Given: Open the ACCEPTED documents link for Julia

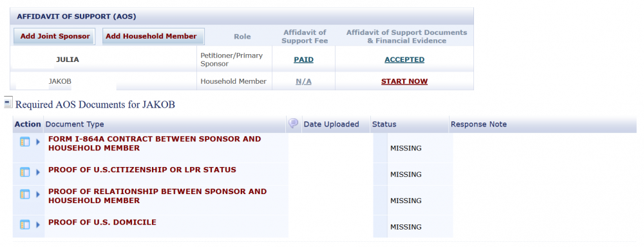Looking at the screenshot, I should point(404,59).
